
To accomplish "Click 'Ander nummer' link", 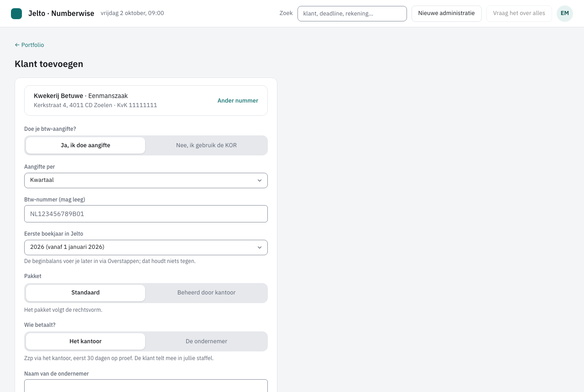I will tap(238, 101).
